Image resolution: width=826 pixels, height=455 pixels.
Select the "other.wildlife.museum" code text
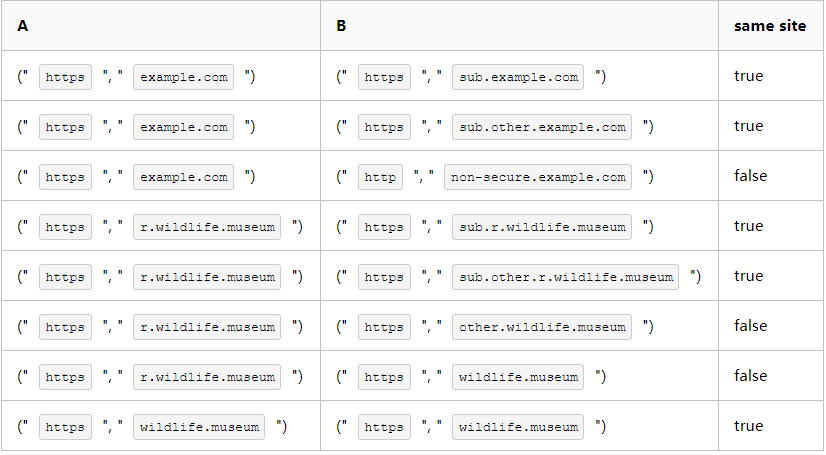pos(542,327)
